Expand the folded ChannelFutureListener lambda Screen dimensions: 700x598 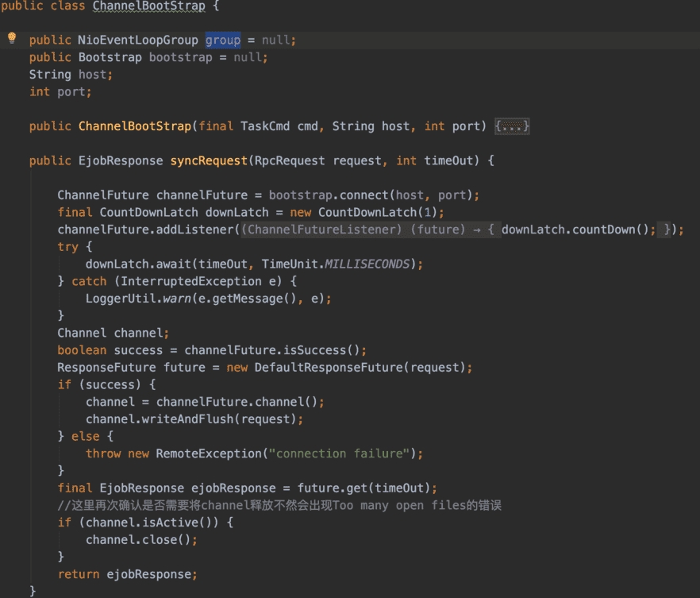tap(369, 230)
